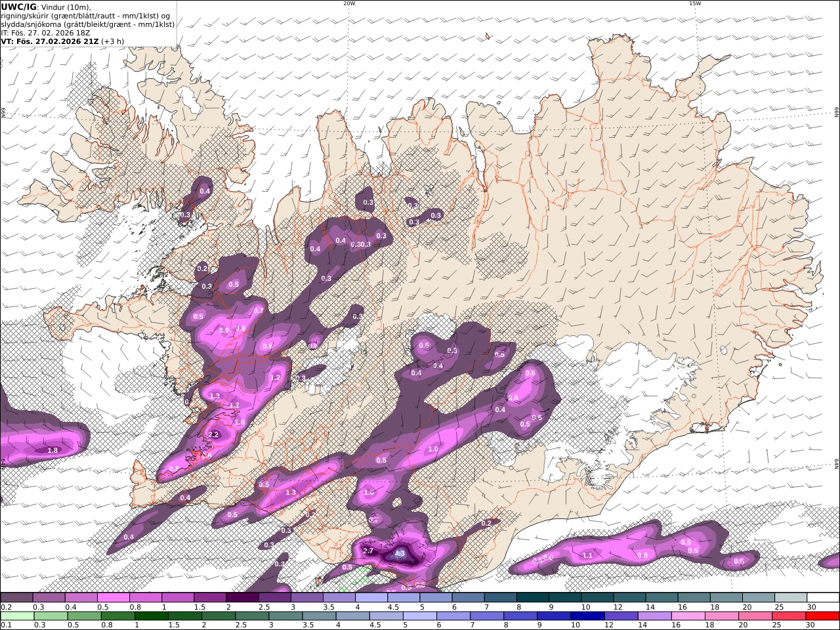
Task: Choose the white 30 swatch in the upper legend row
Action: tap(823, 598)
